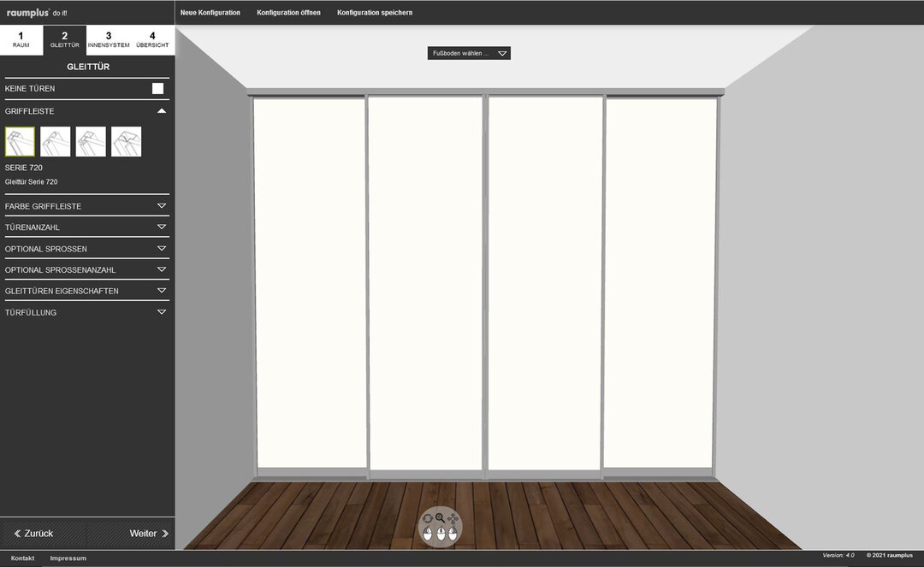The height and width of the screenshot is (567, 924).
Task: Click the © 2021 raumplus copyright text
Action: point(889,555)
